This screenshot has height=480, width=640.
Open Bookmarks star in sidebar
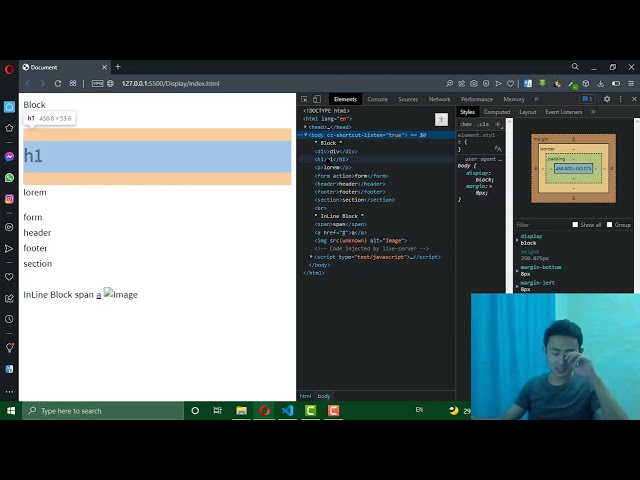[9, 128]
